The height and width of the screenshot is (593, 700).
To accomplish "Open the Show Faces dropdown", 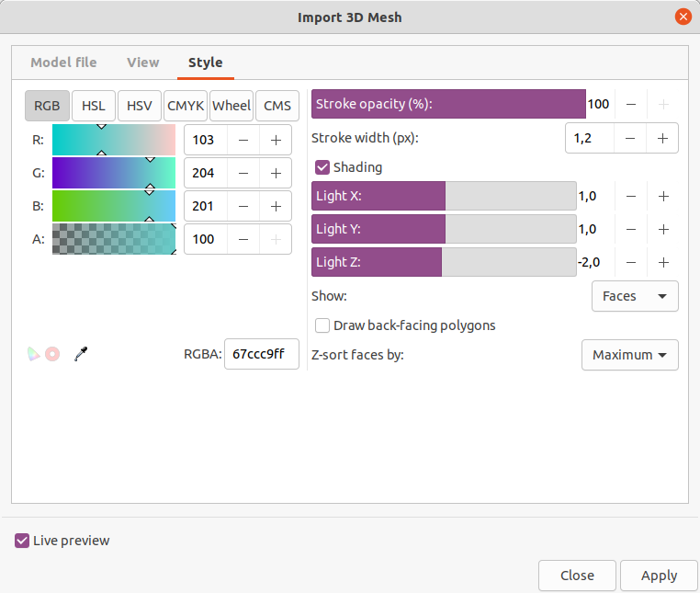I will pos(635,296).
